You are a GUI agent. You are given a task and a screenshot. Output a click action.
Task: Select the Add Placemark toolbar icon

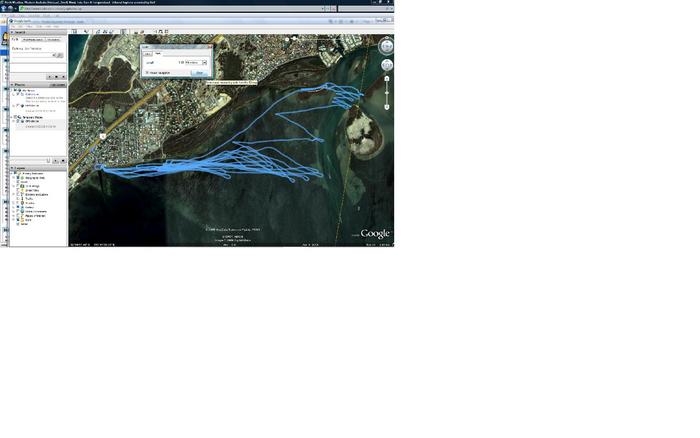pyautogui.click(x=86, y=32)
